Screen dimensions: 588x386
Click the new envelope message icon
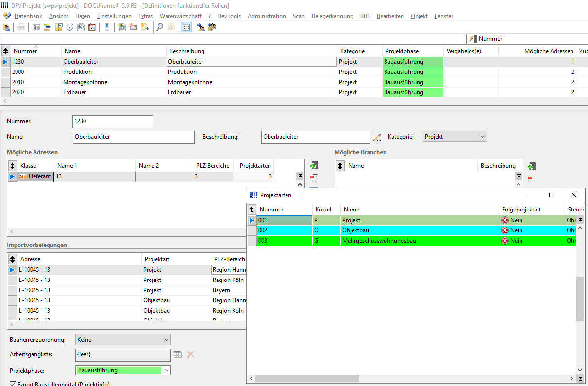pyautogui.click(x=134, y=27)
